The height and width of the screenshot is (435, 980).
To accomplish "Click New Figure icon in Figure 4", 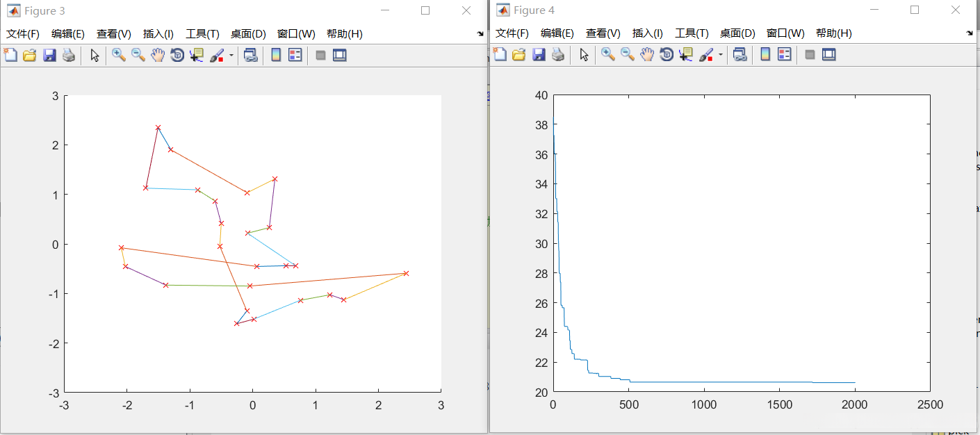I will point(499,55).
